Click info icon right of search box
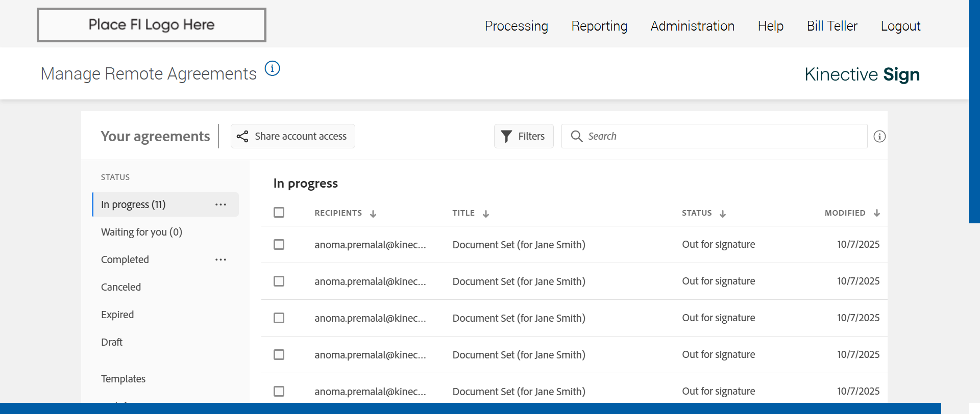 pyautogui.click(x=879, y=137)
